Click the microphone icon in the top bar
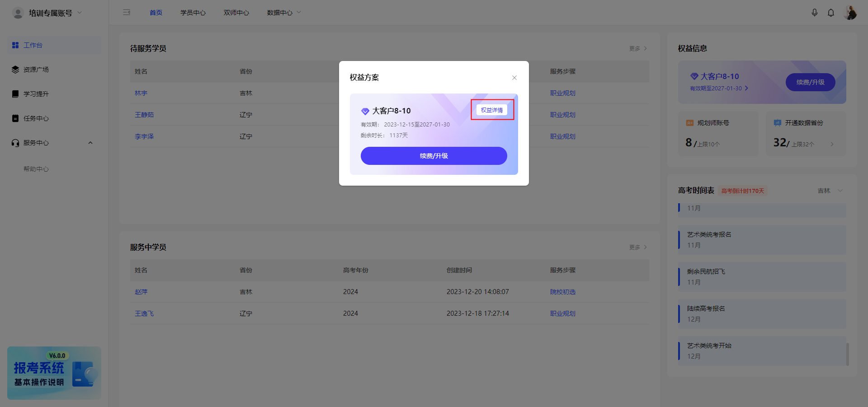 pos(815,12)
